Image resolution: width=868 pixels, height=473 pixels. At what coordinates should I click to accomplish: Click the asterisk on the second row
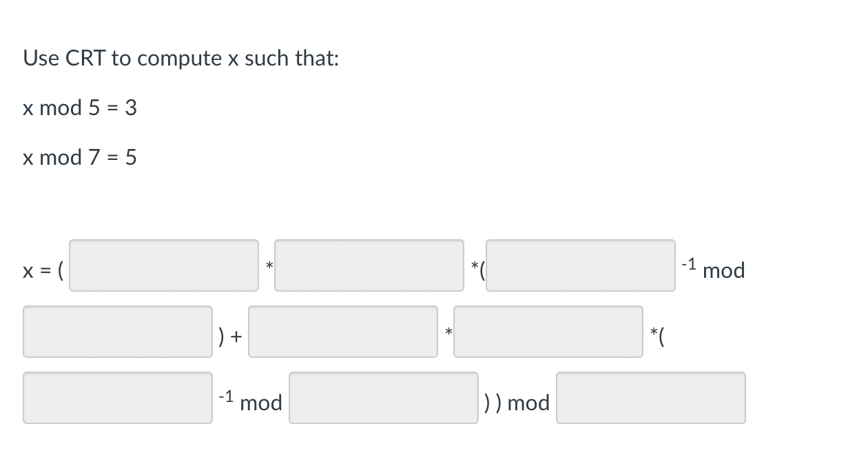click(446, 332)
